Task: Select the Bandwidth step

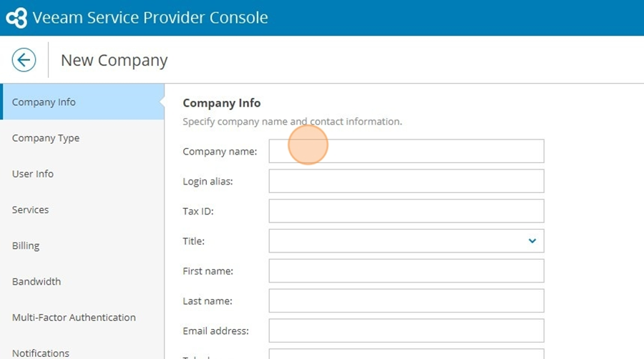Action: 82,282
